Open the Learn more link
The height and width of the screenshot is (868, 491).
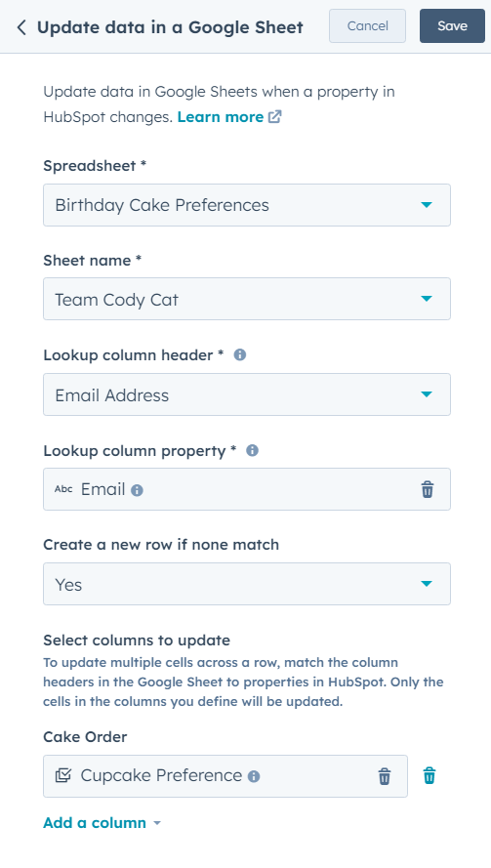click(221, 117)
